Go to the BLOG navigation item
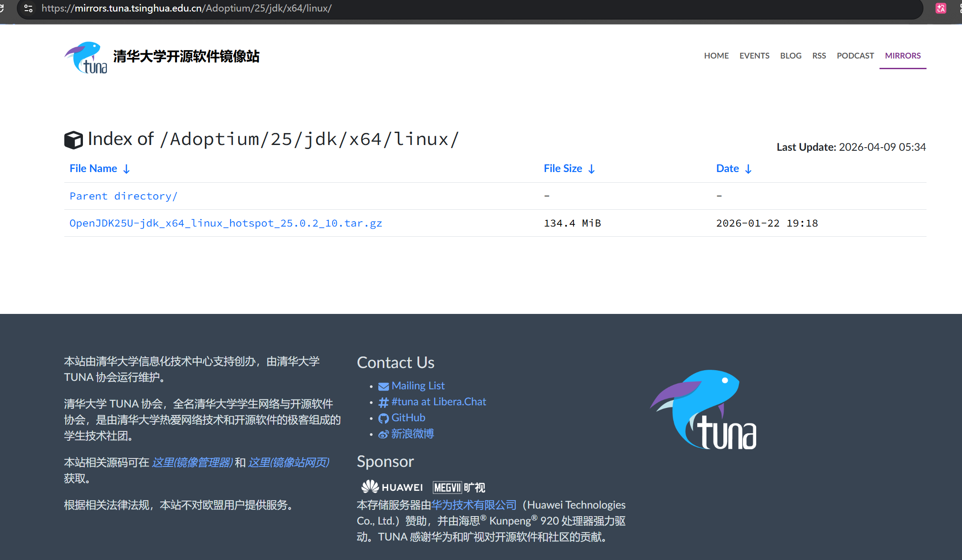Viewport: 962px width, 560px height. pyautogui.click(x=790, y=56)
